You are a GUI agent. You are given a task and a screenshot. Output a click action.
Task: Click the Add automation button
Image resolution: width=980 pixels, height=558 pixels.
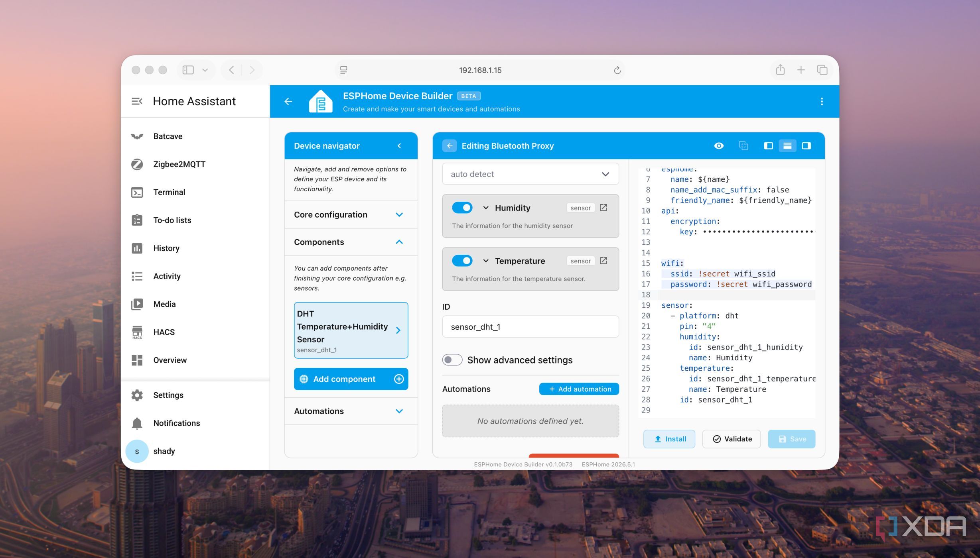(x=579, y=389)
